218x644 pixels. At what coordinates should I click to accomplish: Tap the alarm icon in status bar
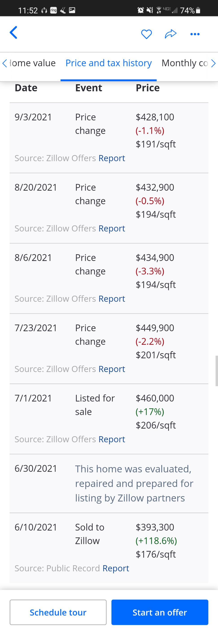pyautogui.click(x=141, y=10)
